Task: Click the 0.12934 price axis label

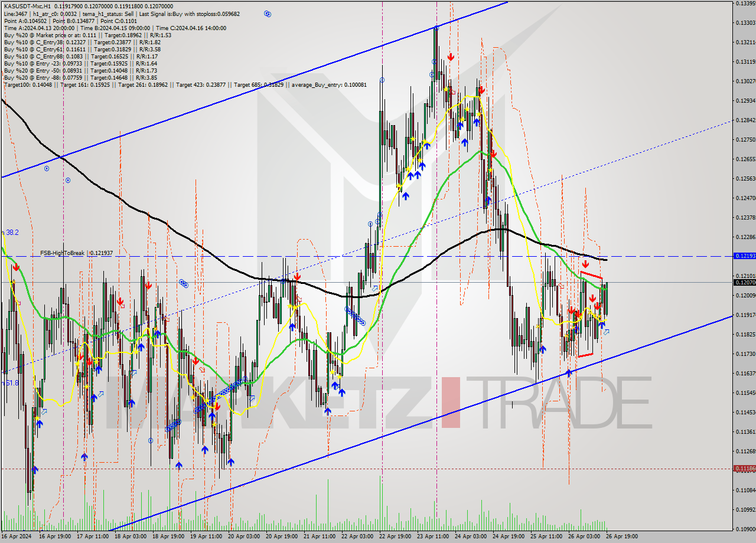Action: tap(745, 101)
